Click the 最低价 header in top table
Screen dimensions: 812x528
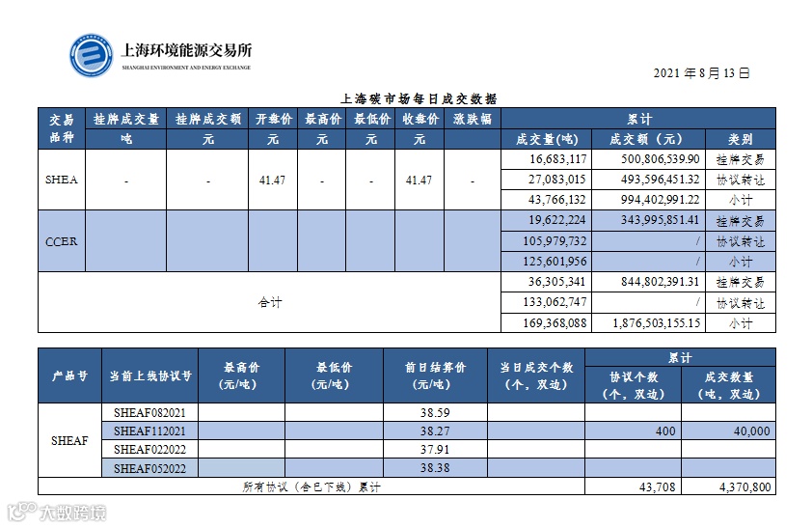(371, 119)
